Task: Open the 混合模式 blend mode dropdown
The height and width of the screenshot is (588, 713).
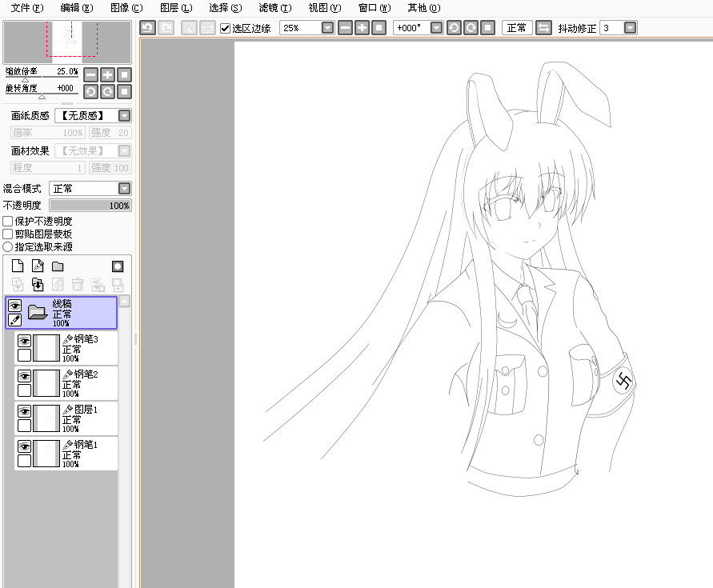Action: (124, 188)
